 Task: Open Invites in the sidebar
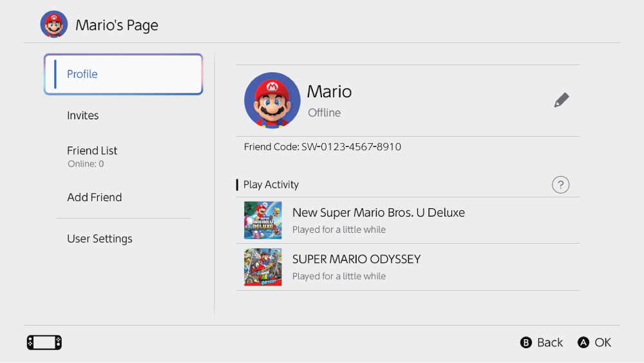pyautogui.click(x=83, y=116)
